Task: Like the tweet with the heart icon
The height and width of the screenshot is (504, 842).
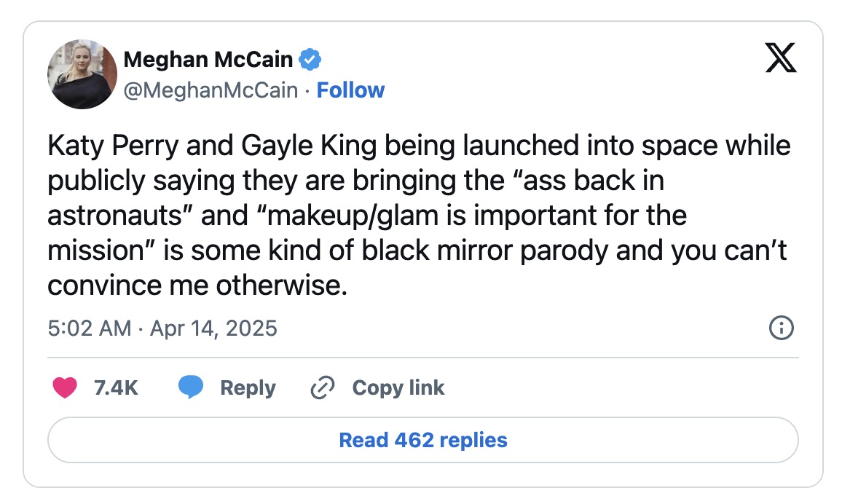Action: [x=65, y=387]
